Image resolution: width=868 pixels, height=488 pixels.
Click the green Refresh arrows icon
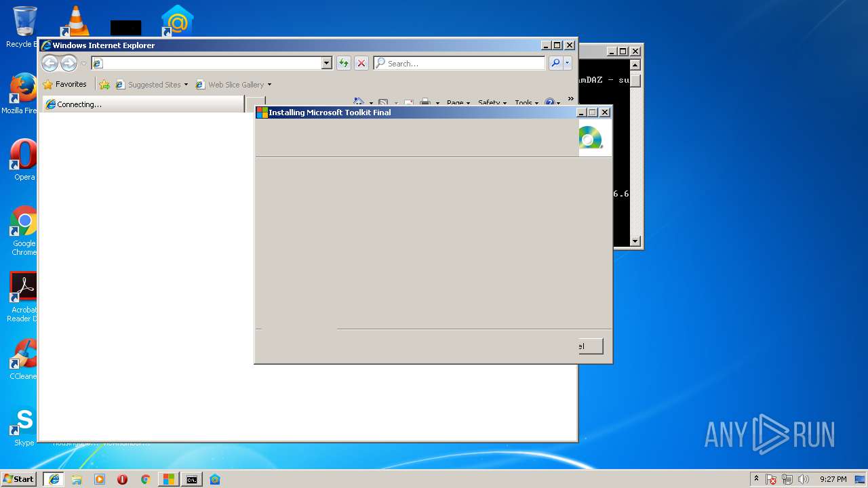click(x=344, y=63)
